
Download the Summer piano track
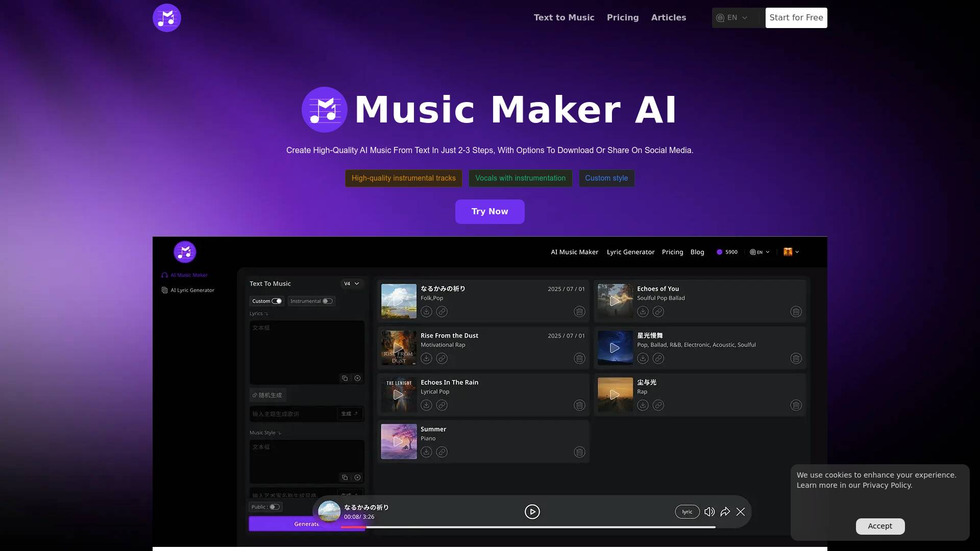[426, 452]
